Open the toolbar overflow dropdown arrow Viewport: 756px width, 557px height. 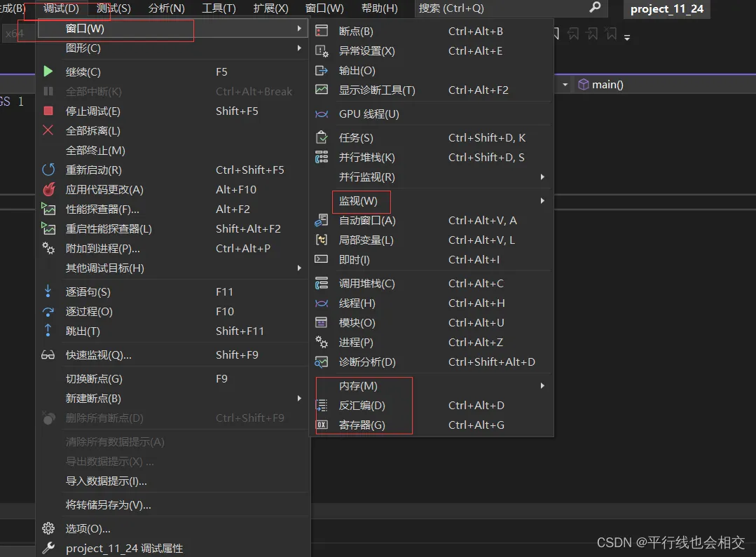627,37
